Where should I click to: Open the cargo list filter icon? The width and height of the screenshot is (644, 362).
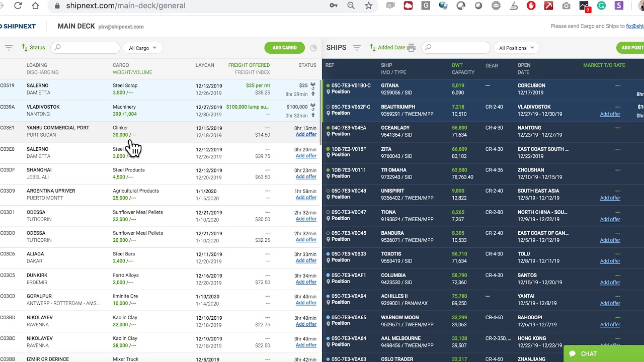pos(9,48)
